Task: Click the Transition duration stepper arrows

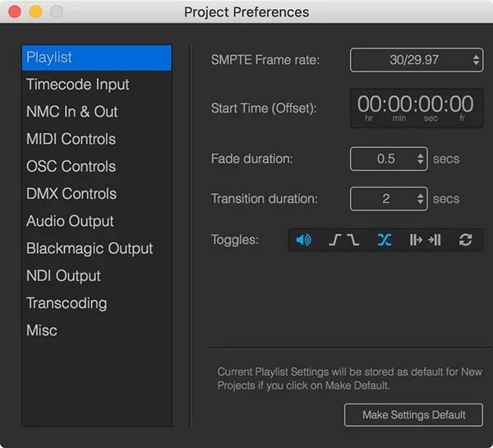Action: [x=421, y=199]
